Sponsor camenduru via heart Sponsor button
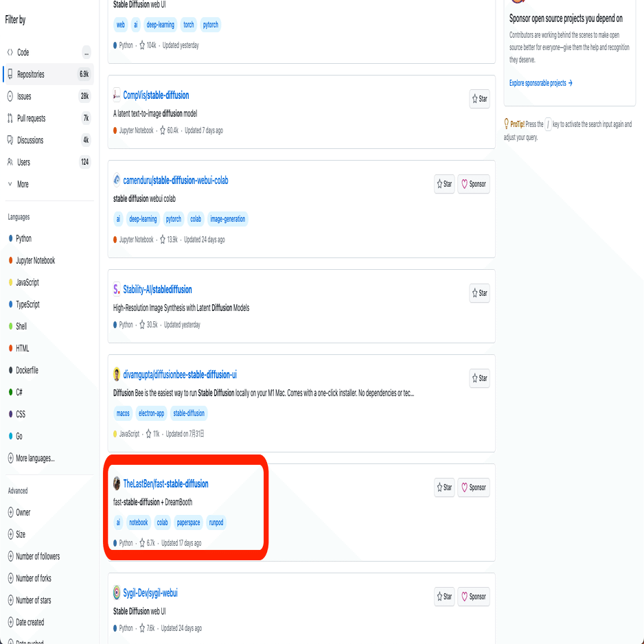The width and height of the screenshot is (644, 644). (473, 184)
